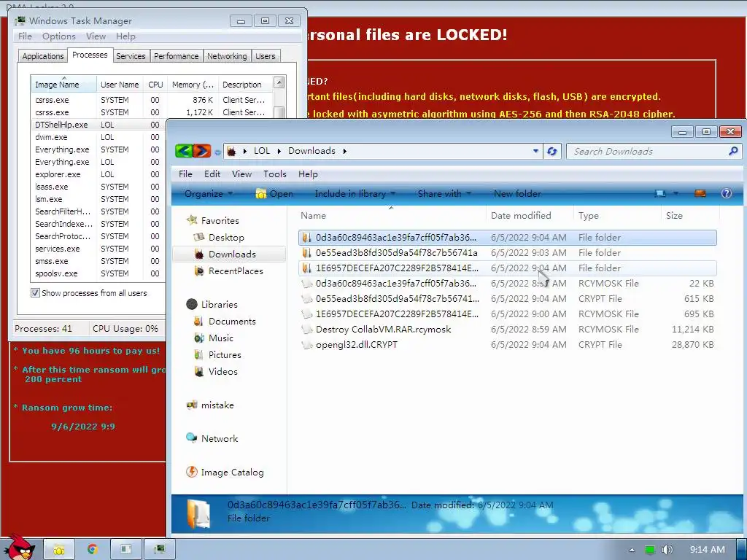Open the Explorer Tools menu
This screenshot has width=747, height=560.
pos(275,174)
